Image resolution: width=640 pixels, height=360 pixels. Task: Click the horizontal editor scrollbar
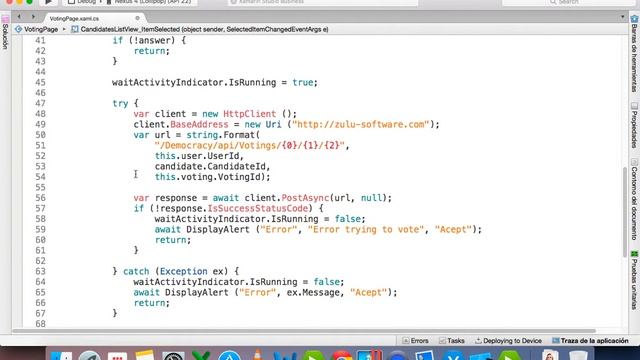coord(304,331)
